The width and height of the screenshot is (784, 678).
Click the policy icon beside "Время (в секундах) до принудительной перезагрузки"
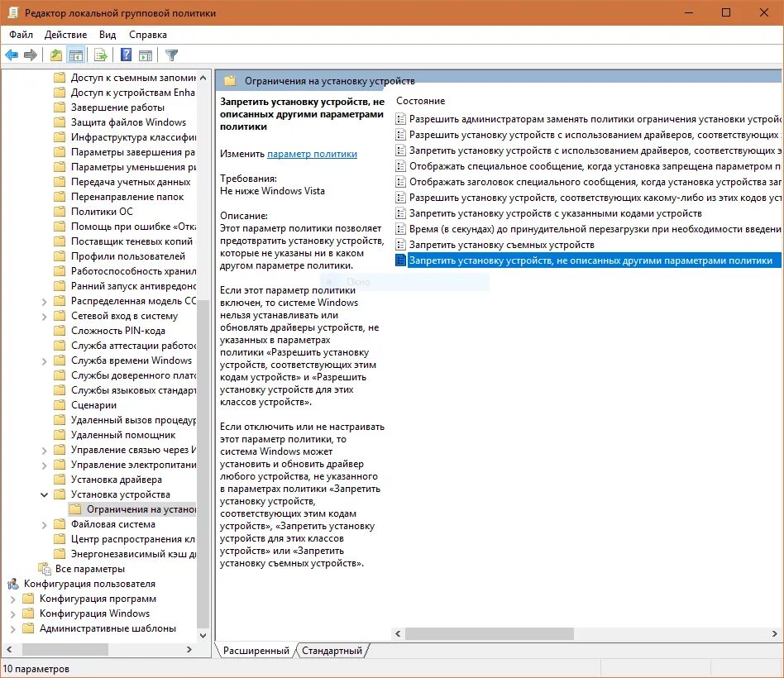click(400, 229)
